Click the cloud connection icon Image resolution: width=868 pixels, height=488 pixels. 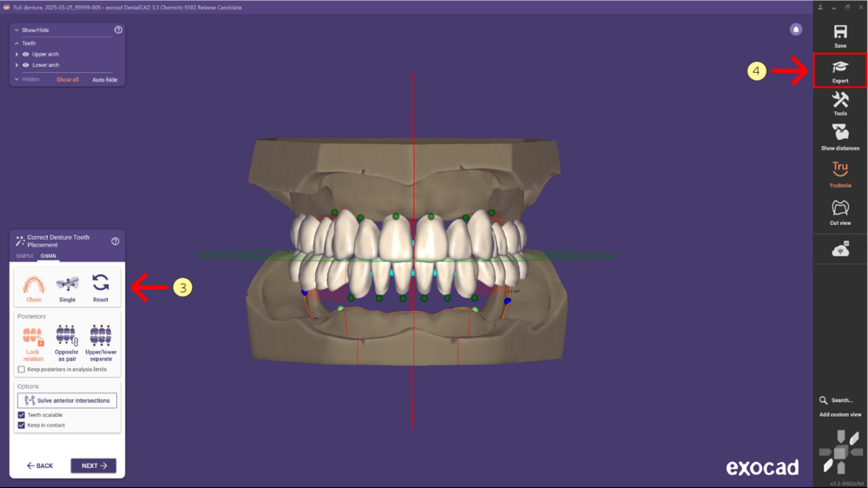[x=839, y=249]
